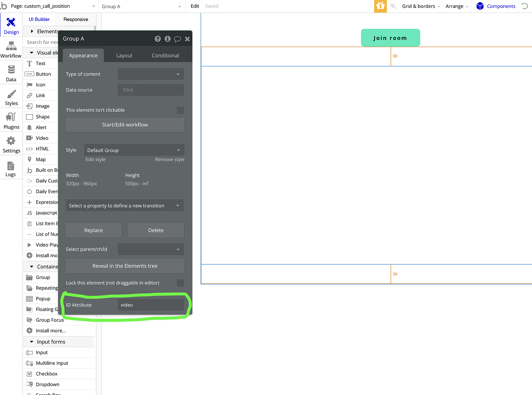Open the Design tab in sidebar
The height and width of the screenshot is (395, 532).
(x=11, y=26)
